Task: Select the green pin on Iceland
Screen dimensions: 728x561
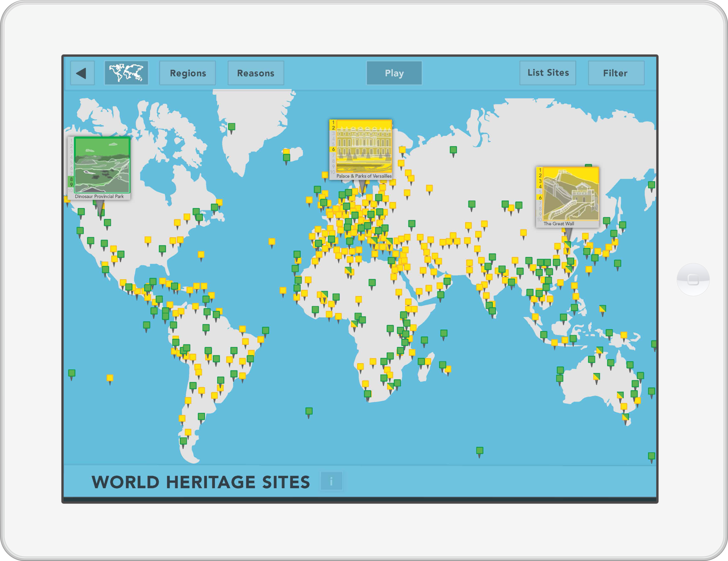Action: (x=287, y=158)
